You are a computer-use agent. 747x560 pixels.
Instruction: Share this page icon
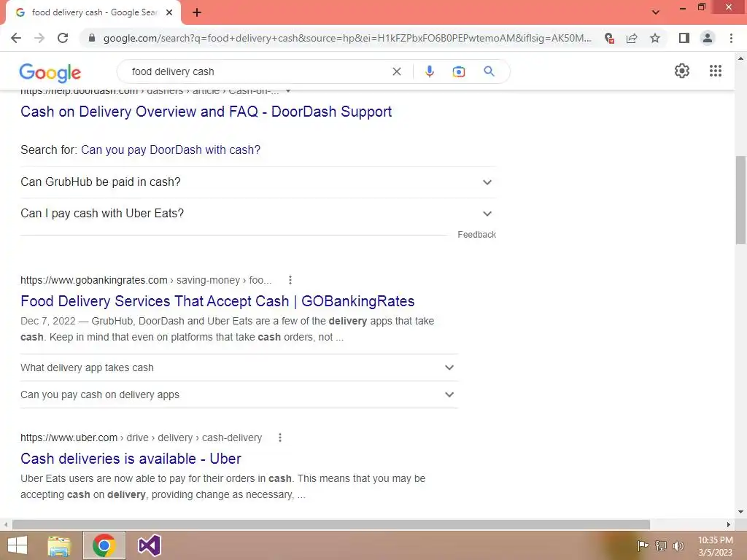[632, 38]
